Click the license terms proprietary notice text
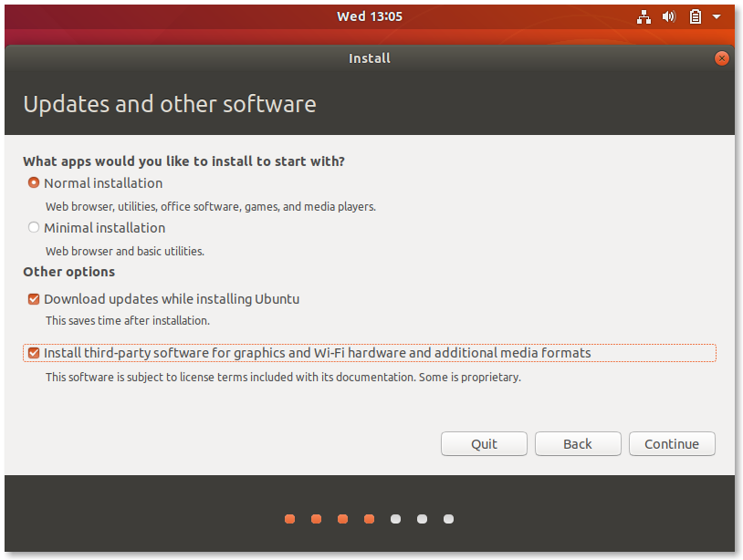 pyautogui.click(x=283, y=378)
